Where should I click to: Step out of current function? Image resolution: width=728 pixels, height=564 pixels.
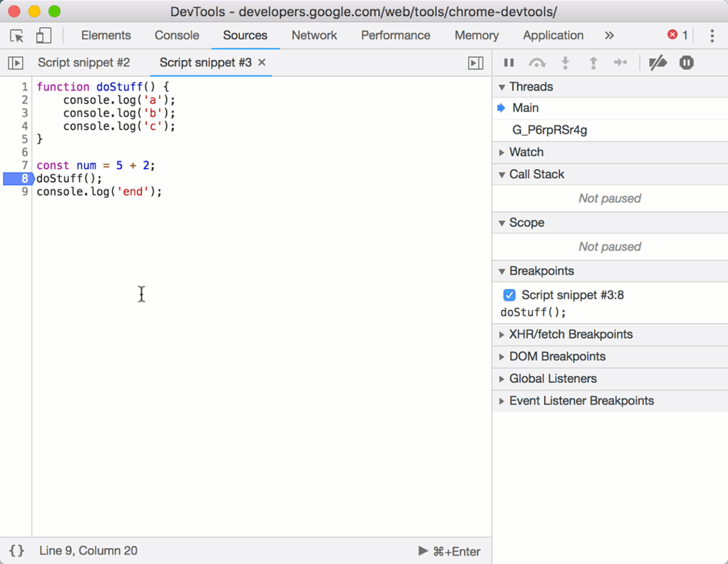pos(594,63)
